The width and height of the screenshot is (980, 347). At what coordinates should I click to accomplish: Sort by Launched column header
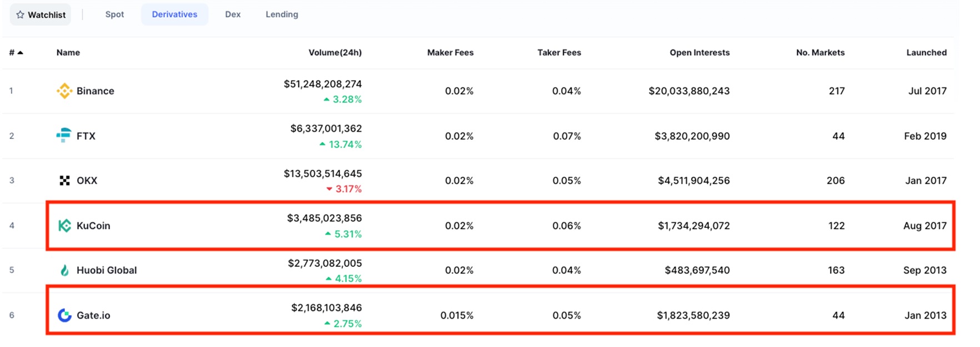tap(927, 53)
